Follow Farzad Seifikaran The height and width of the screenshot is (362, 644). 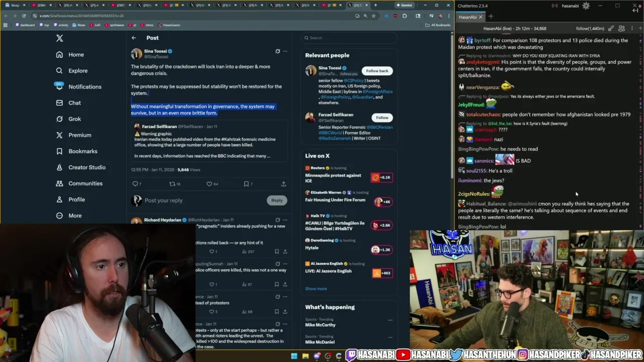[382, 118]
